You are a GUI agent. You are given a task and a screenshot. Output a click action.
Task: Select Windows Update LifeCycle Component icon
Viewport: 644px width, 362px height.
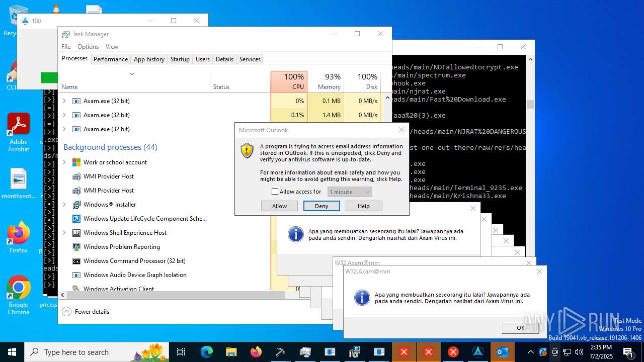click(x=76, y=219)
